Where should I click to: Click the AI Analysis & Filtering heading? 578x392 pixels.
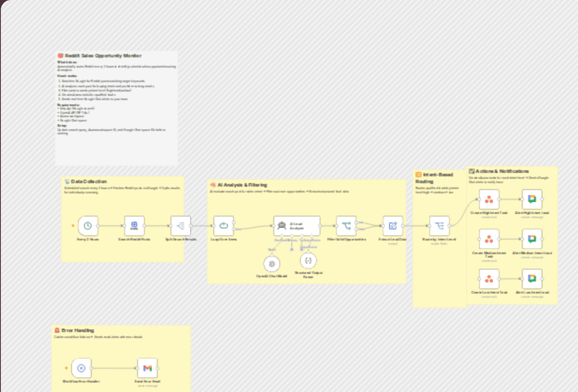point(242,185)
